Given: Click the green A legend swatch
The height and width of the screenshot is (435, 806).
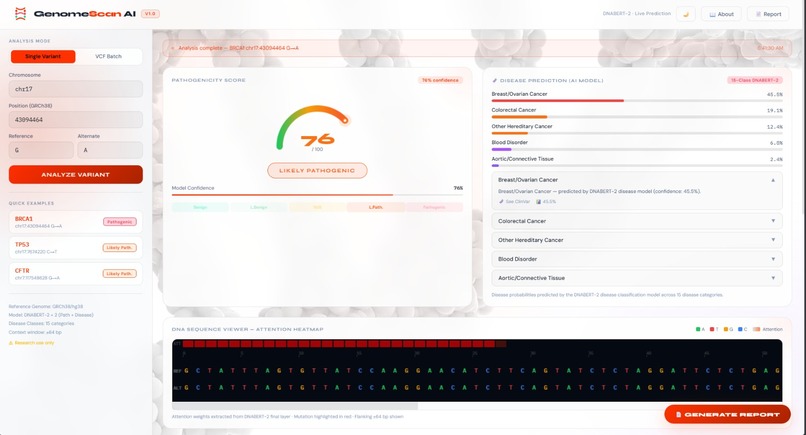Looking at the screenshot, I should 698,329.
